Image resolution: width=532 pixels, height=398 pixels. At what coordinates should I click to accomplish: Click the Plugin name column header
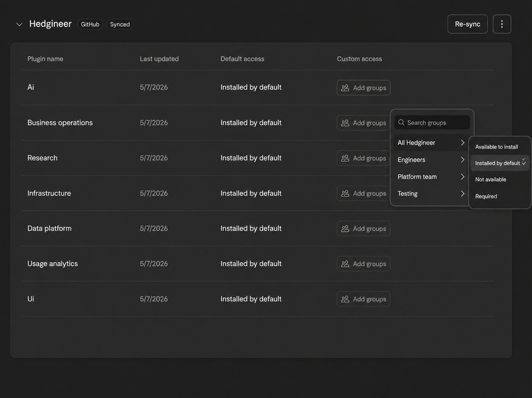tap(45, 59)
